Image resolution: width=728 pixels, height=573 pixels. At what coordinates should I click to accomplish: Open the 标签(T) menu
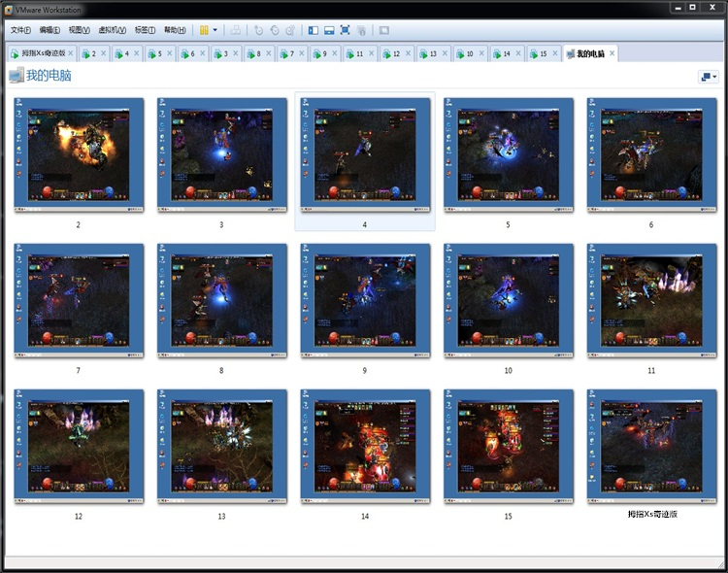(x=145, y=30)
